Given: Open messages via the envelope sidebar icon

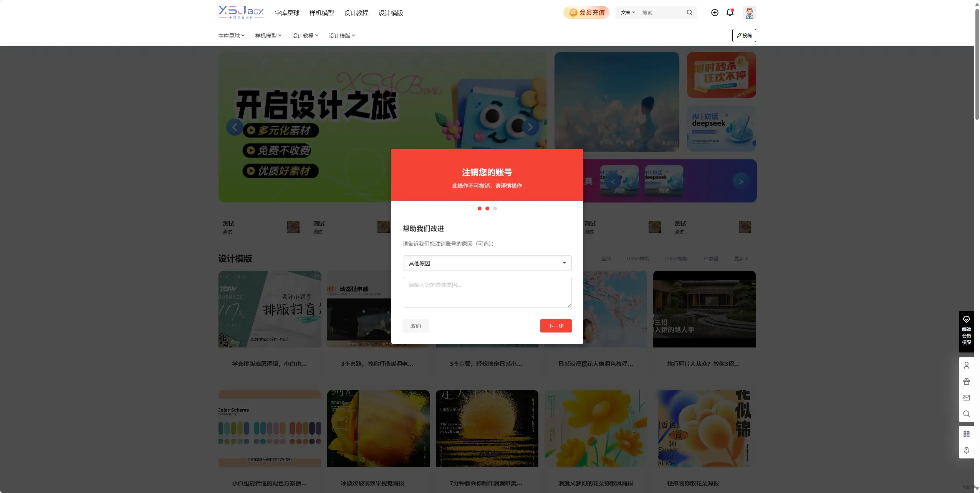Looking at the screenshot, I should coord(967,398).
